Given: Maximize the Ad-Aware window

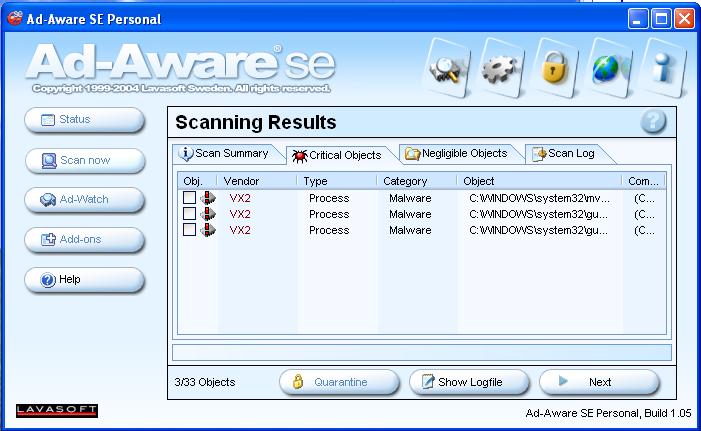Looking at the screenshot, I should [x=661, y=19].
